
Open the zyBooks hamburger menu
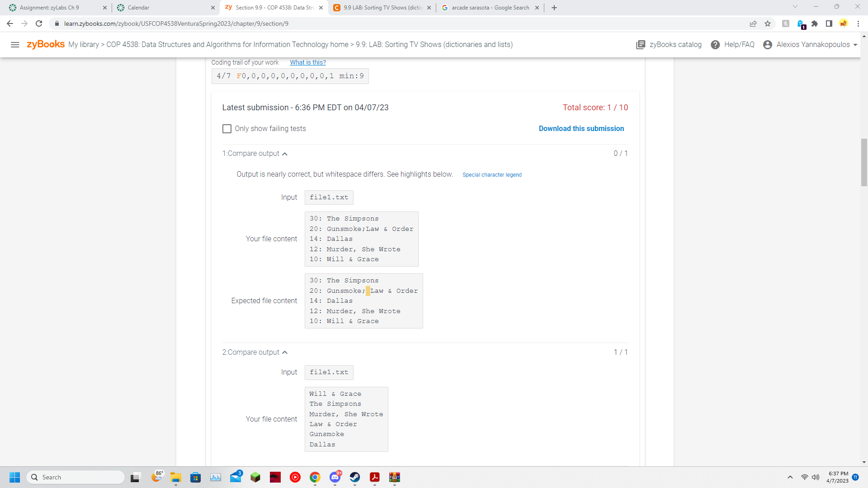[15, 45]
